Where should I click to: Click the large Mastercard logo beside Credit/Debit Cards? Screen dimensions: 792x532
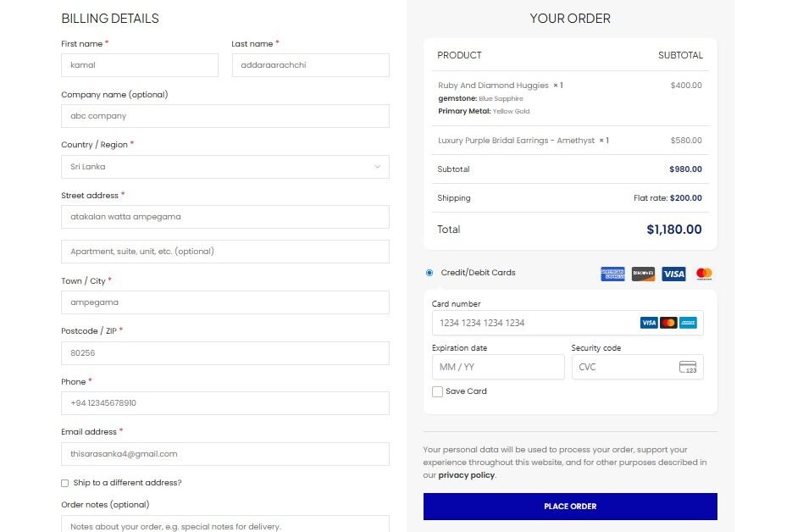pyautogui.click(x=704, y=274)
